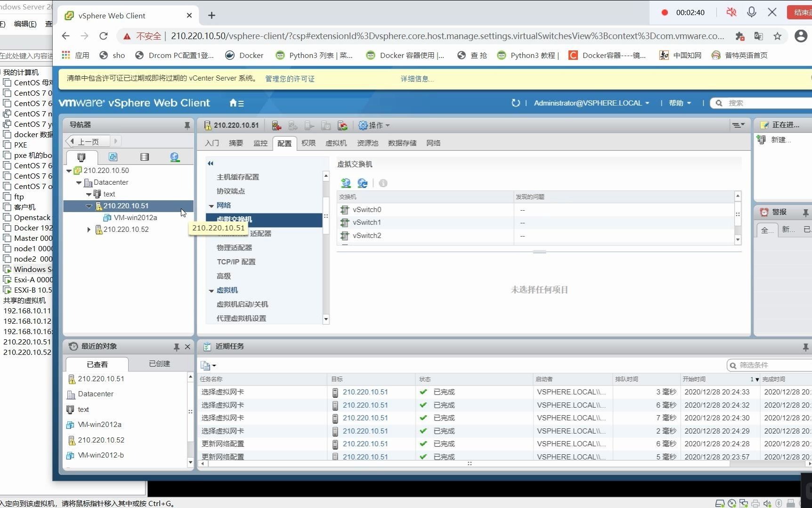The width and height of the screenshot is (812, 508).
Task: Close the Recent Objects panel
Action: (x=187, y=347)
